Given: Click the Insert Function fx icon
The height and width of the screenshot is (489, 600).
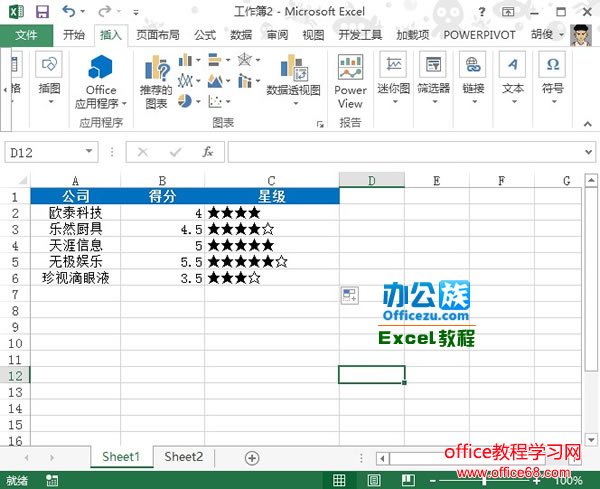Looking at the screenshot, I should [207, 152].
